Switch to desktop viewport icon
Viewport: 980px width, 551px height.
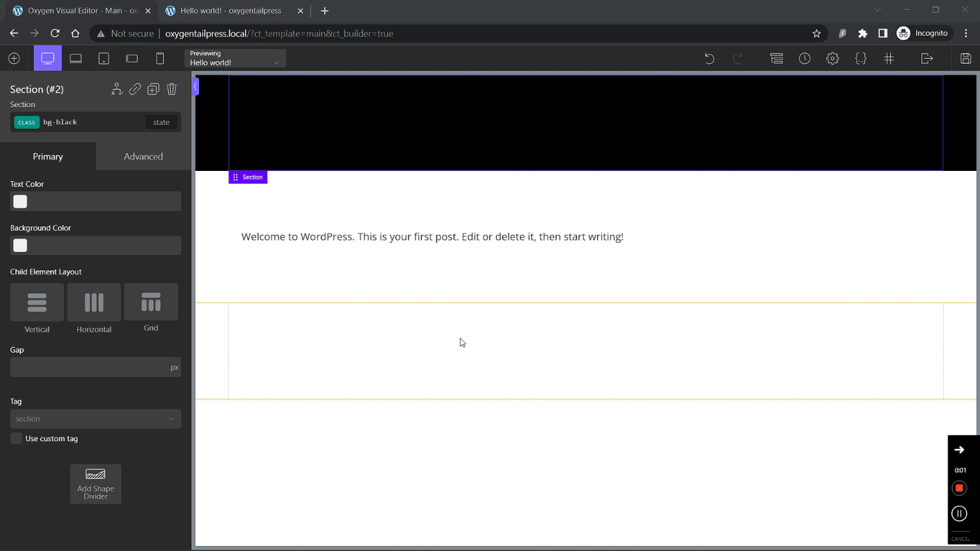point(48,59)
